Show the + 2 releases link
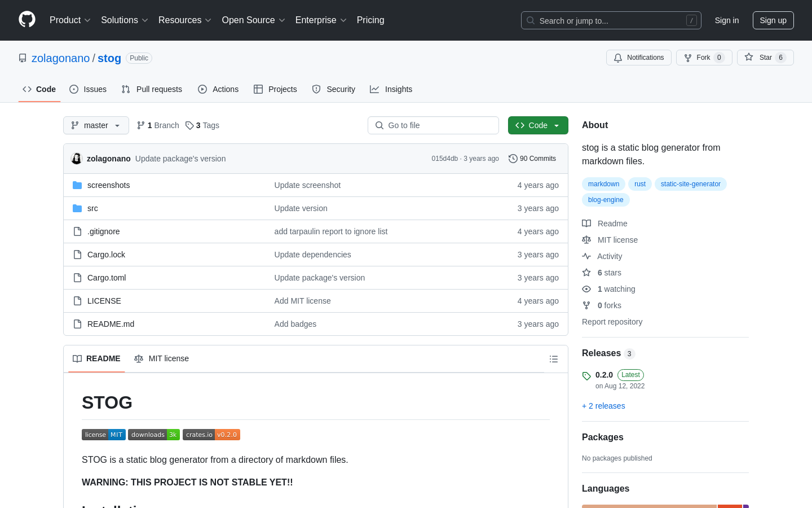 [x=603, y=406]
